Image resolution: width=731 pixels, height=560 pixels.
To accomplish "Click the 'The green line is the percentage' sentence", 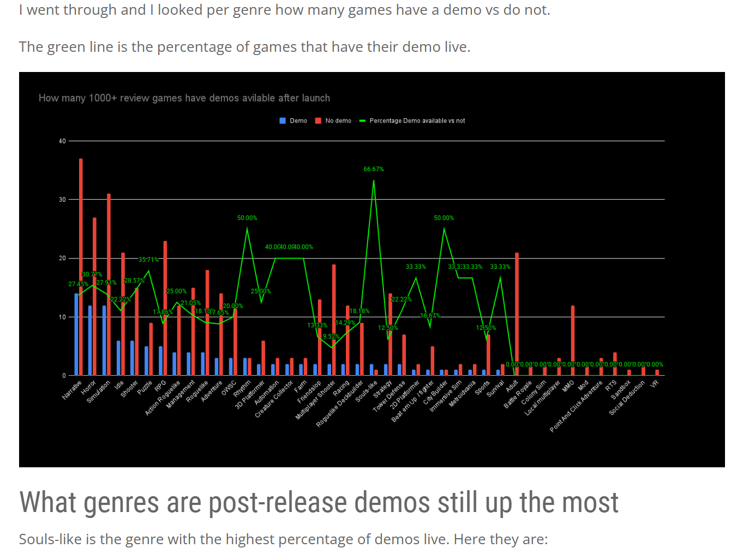I will tap(244, 47).
